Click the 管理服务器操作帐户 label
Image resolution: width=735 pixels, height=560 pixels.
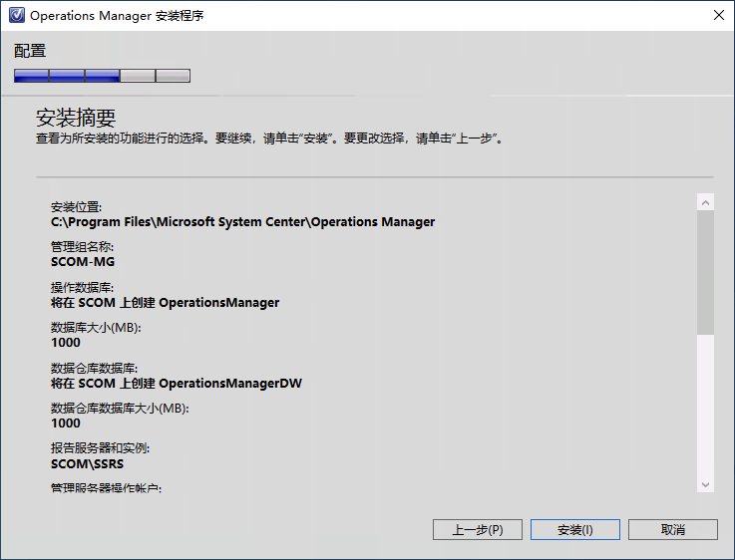[106, 488]
